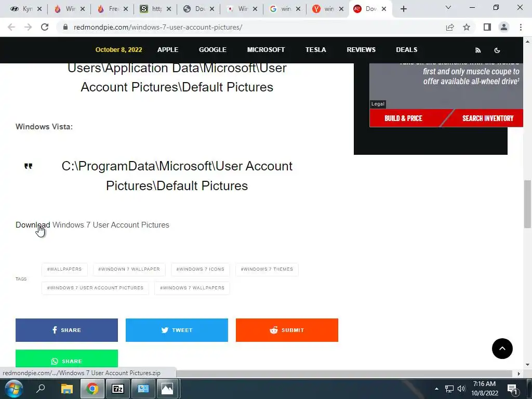
Task: Reload the page with refresh icon
Action: 45,27
